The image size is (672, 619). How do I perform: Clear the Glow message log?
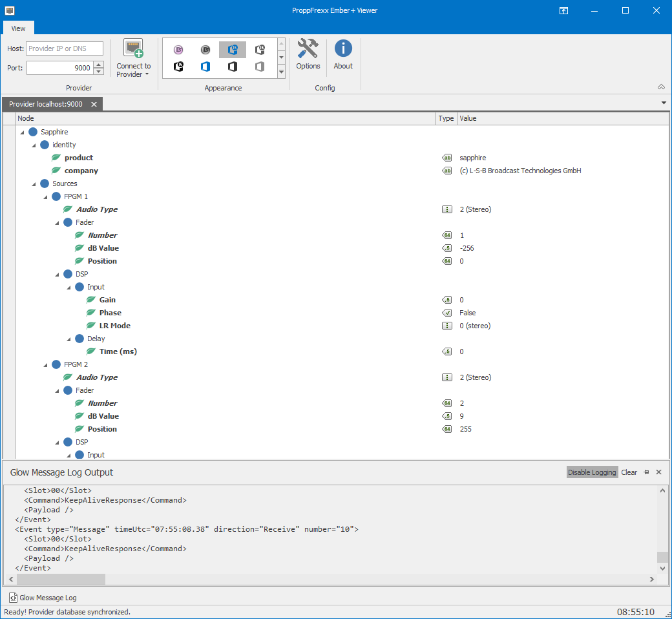click(x=629, y=472)
